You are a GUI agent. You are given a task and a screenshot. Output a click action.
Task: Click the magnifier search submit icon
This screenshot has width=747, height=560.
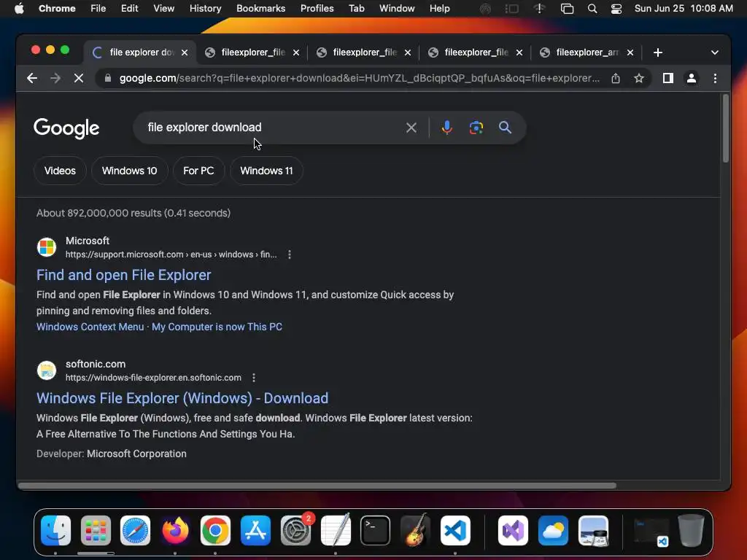[x=505, y=128]
